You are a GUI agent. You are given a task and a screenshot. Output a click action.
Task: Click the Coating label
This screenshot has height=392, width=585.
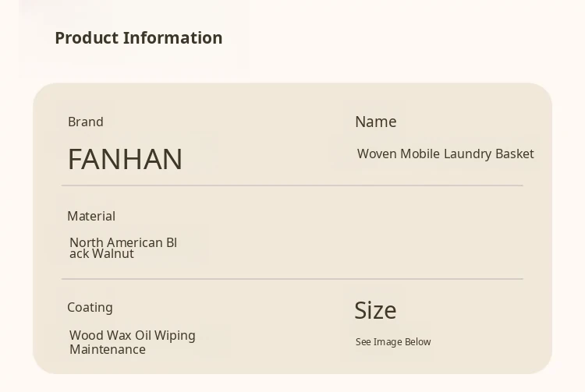[90, 307]
